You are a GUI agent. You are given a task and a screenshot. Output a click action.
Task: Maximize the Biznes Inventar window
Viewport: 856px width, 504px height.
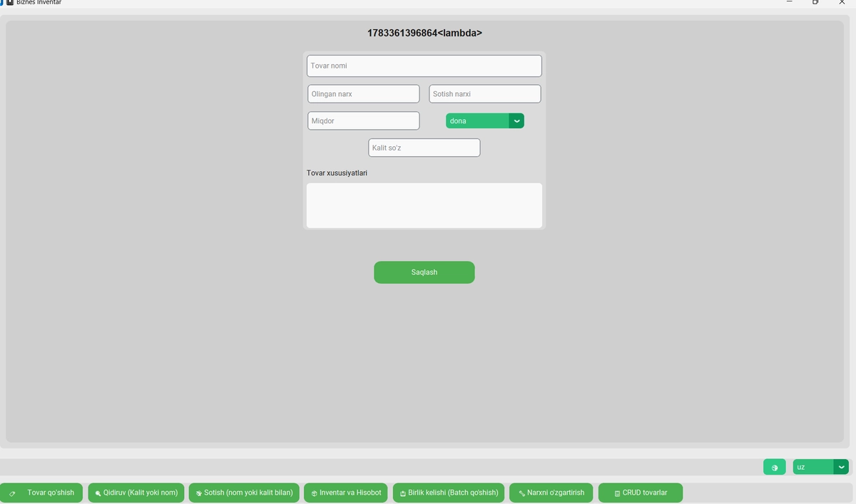[815, 2]
